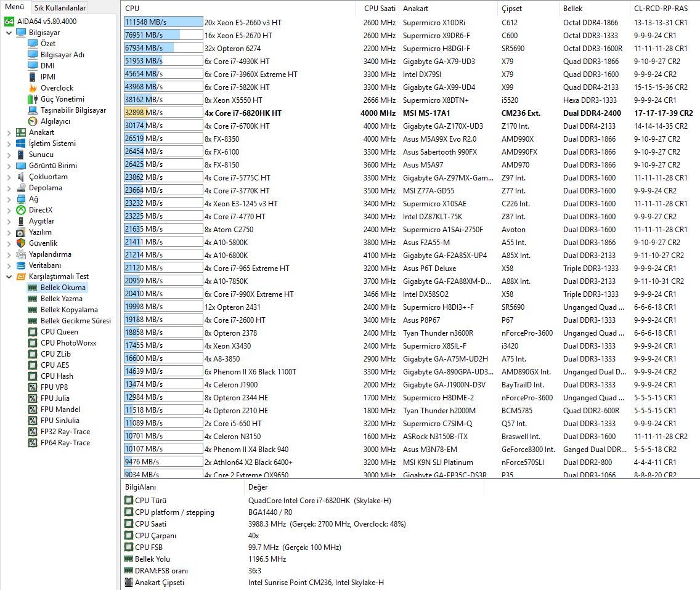
Task: Click the FPU Mandel benchmark icon
Action: (x=32, y=410)
